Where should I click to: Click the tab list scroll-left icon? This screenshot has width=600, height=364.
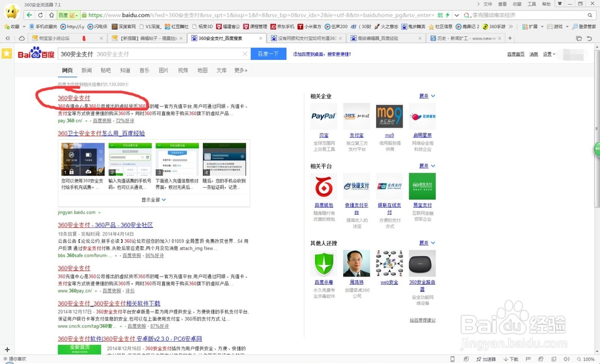8,38
